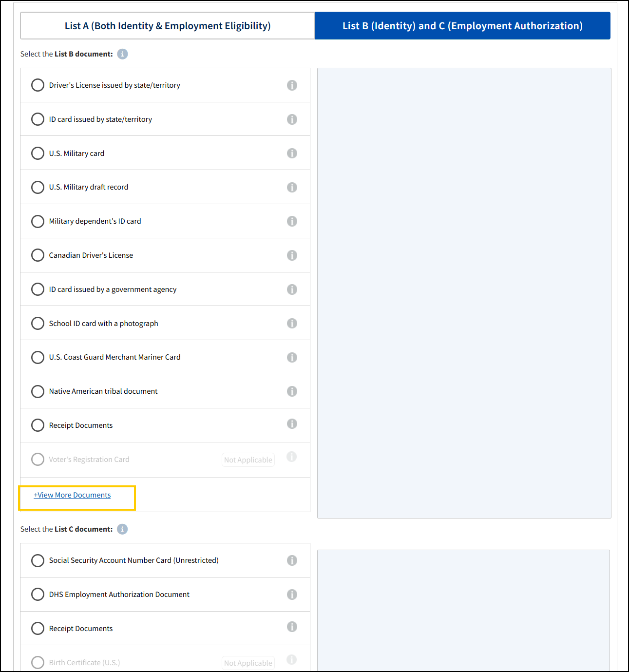Open info icon for Driver's License option
Screen dimensions: 629x672
coord(292,85)
